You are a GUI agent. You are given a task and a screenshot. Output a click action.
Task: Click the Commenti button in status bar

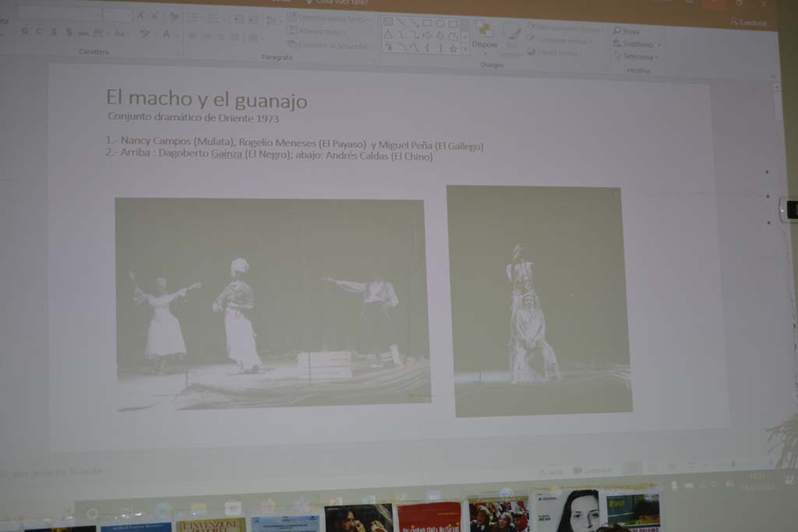[593, 471]
